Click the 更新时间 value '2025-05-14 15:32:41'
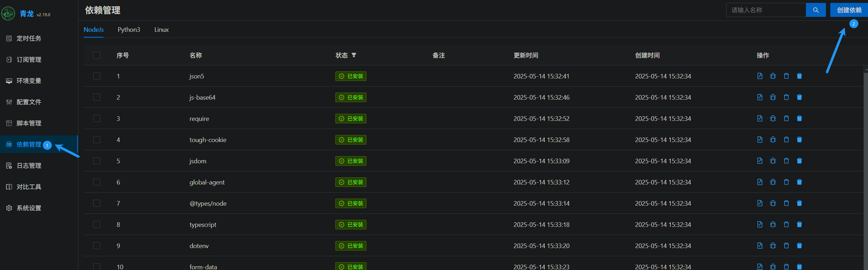 tap(541, 76)
